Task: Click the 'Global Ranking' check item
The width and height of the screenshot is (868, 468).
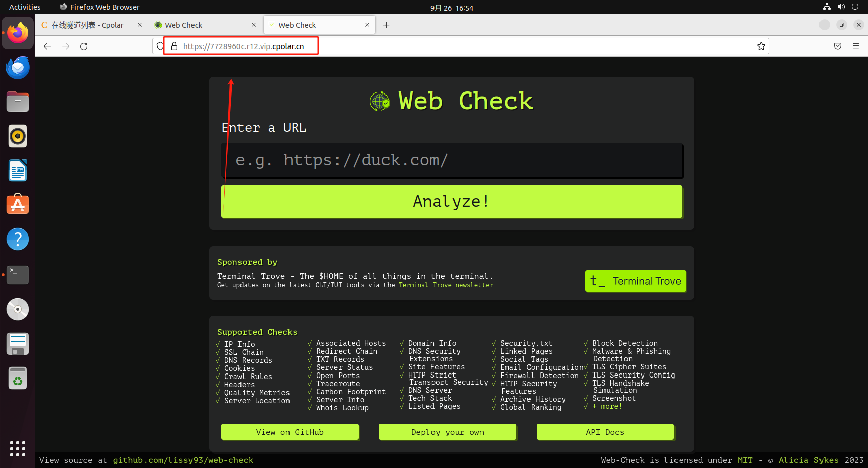Action: click(531, 407)
